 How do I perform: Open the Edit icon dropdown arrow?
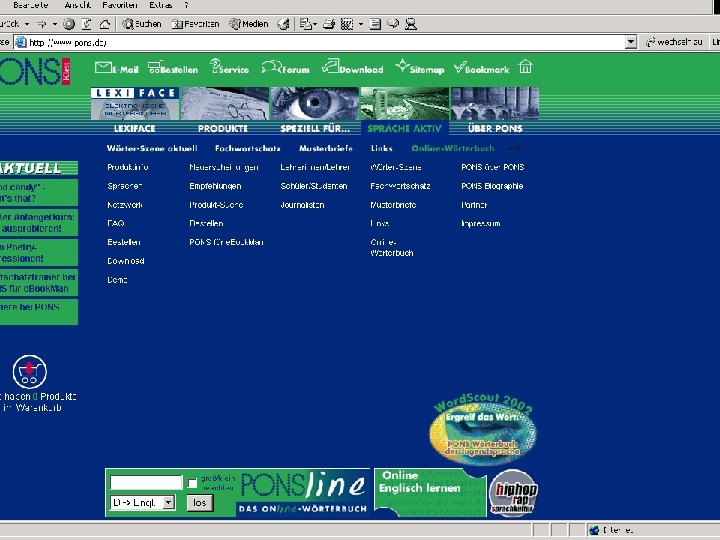[x=361, y=24]
